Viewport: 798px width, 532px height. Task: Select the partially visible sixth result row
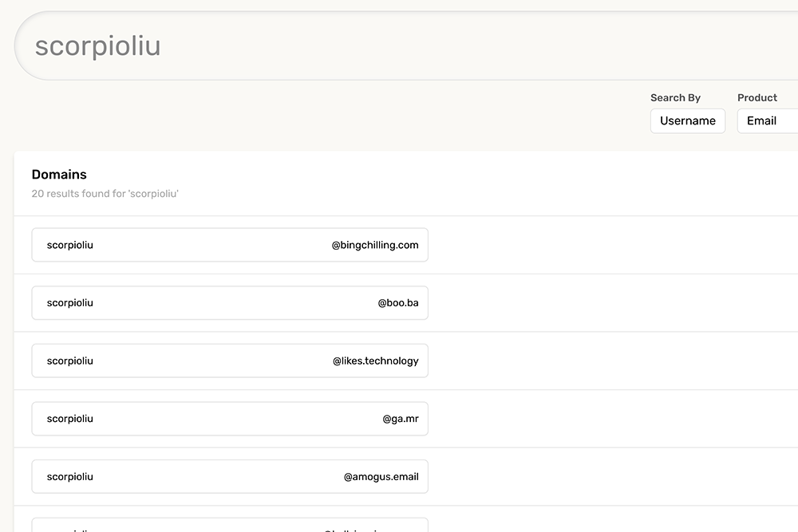[230, 526]
